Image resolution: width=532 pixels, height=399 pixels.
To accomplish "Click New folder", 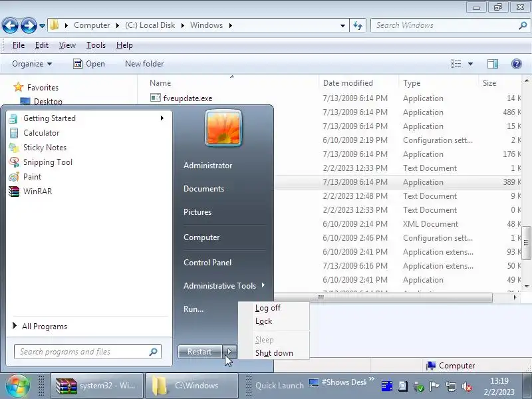I will (144, 64).
